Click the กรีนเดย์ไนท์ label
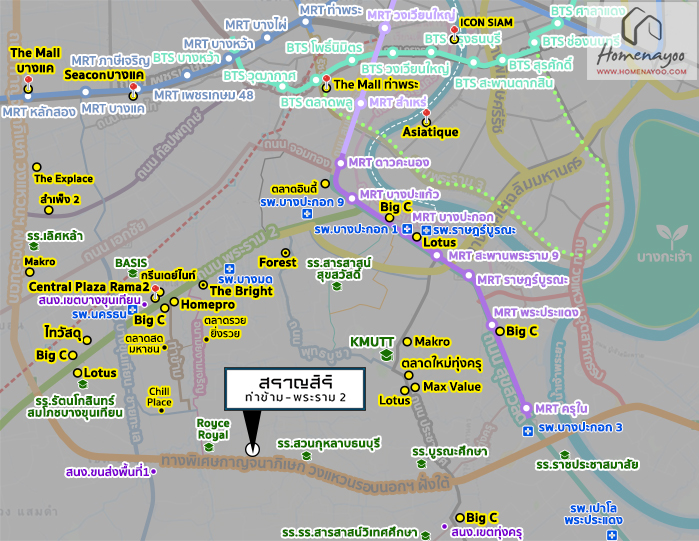Viewport: 699px width, 541px height. point(169,275)
